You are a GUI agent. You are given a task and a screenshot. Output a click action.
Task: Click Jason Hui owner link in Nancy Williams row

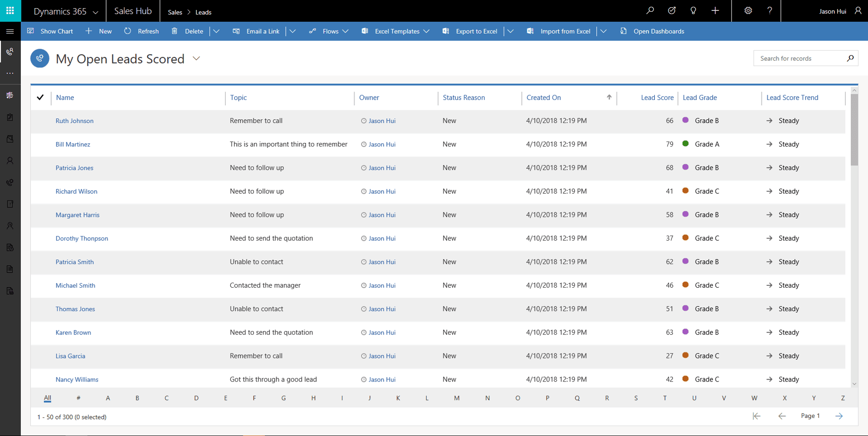coord(382,379)
